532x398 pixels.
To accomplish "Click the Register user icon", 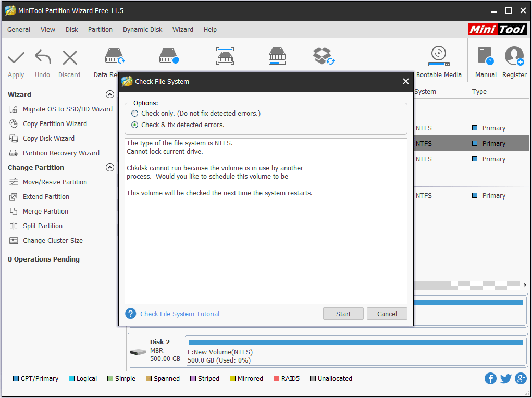I will click(x=514, y=56).
